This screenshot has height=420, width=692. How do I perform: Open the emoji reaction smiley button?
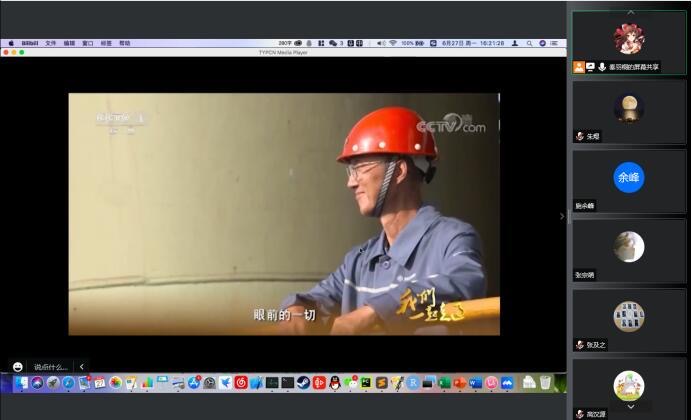coord(18,367)
